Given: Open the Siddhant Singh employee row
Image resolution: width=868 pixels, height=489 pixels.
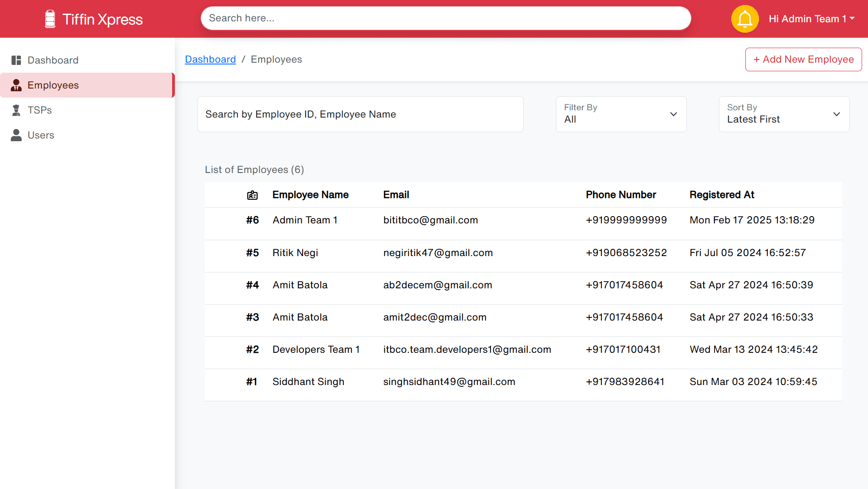Looking at the screenshot, I should pos(522,382).
